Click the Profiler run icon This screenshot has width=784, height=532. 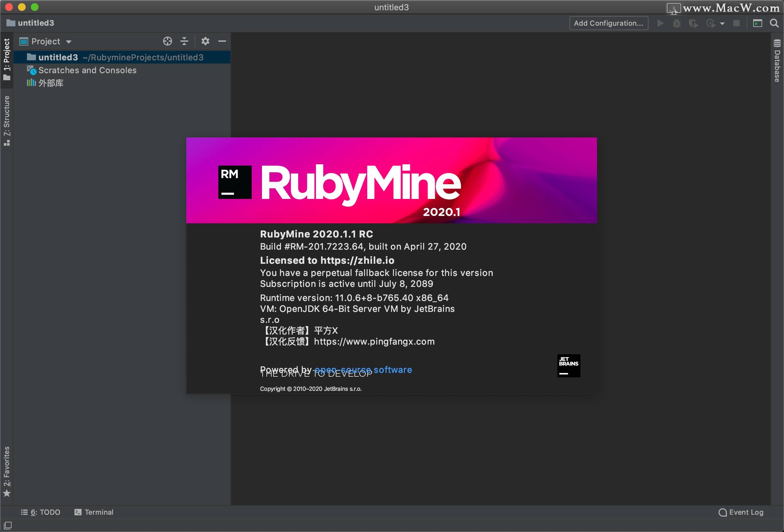click(711, 23)
